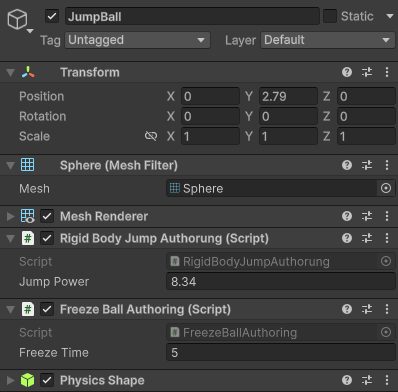398x392 pixels.
Task: Open the Mesh object picker circle
Action: pos(386,188)
